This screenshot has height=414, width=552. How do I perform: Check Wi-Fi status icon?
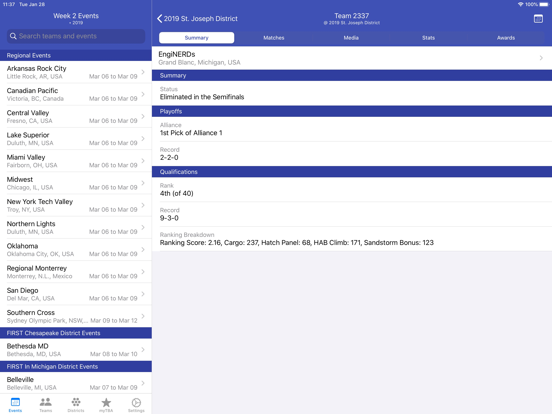tap(520, 4)
